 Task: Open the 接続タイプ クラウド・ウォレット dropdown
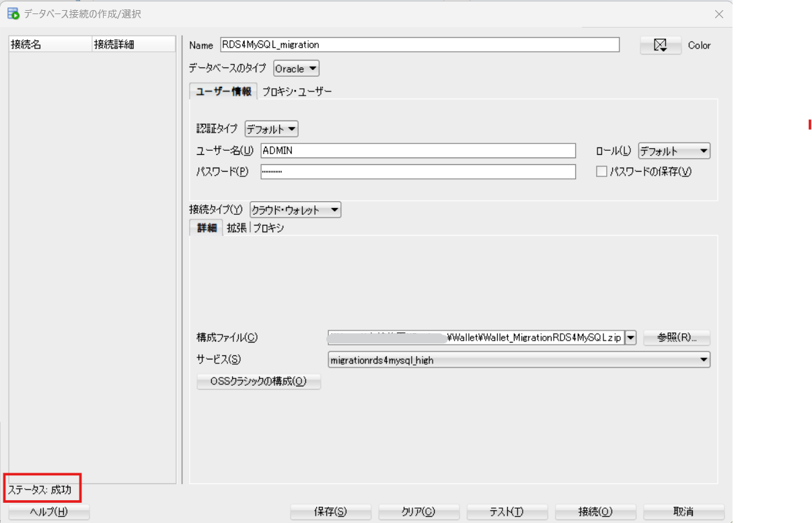(x=295, y=210)
